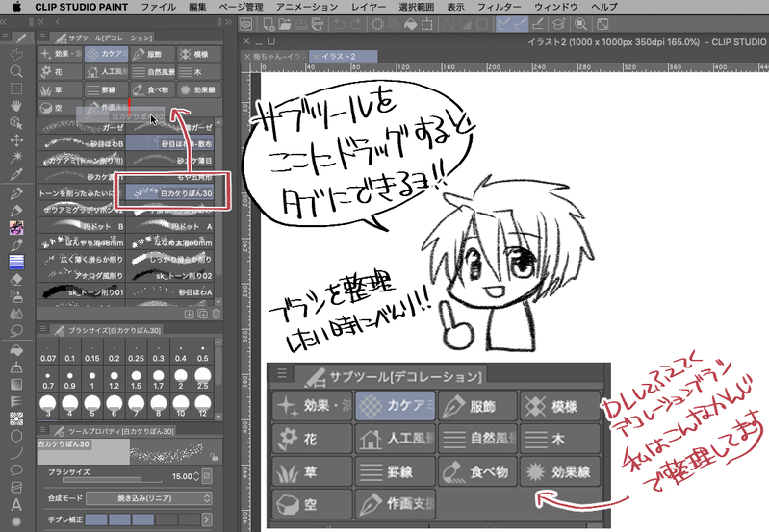The image size is (769, 532).
Task: Toggle Snap to Special Ruler button
Action: click(521, 23)
